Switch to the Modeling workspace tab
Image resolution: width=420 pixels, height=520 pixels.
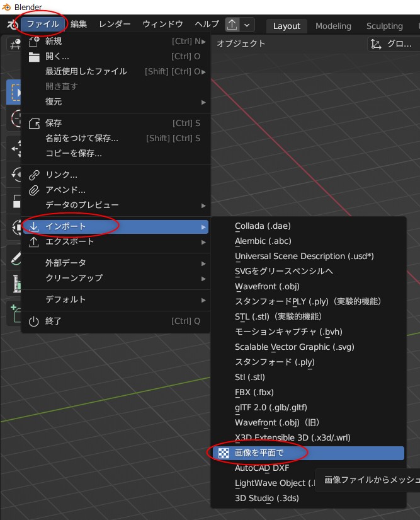coord(333,26)
